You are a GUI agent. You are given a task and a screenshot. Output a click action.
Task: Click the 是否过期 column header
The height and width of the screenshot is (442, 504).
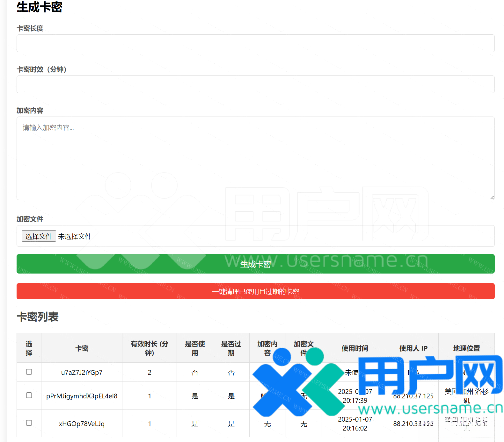coord(231,348)
